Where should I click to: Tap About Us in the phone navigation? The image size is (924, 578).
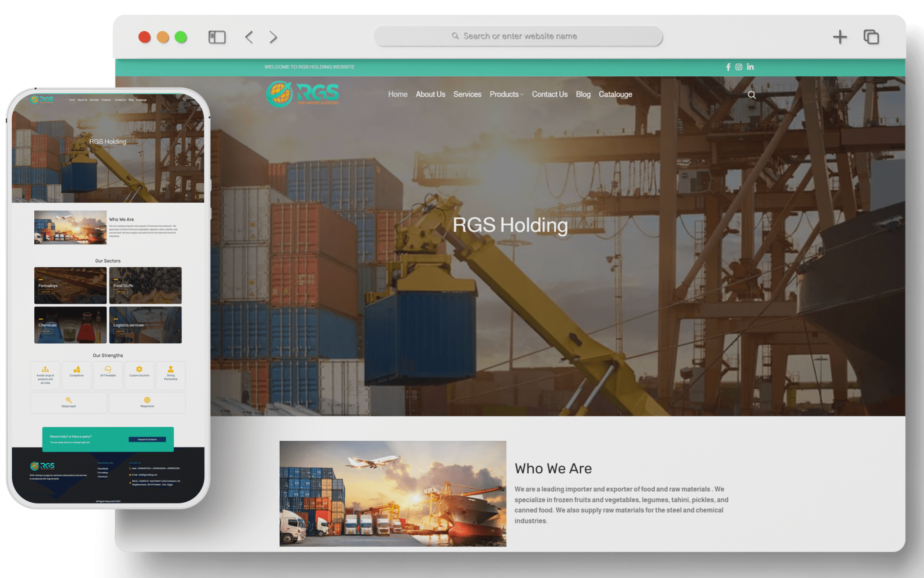(x=83, y=100)
